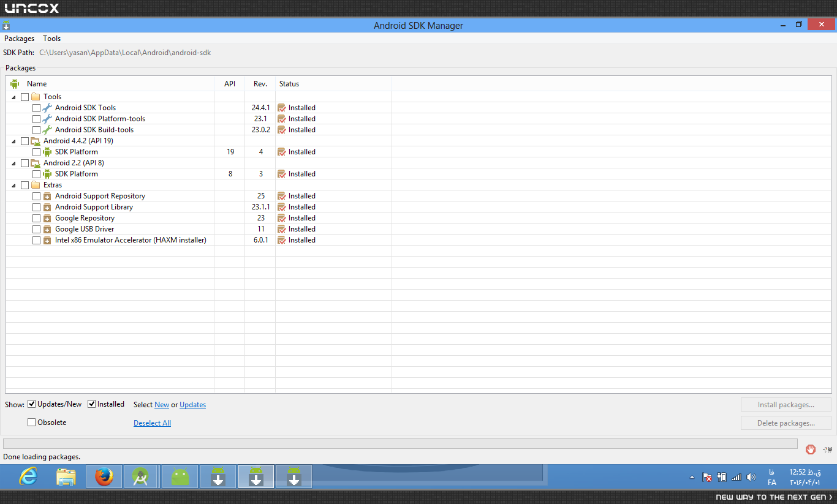Open the taskbar clock and date
Screen dimensions: 837x504
pos(805,477)
